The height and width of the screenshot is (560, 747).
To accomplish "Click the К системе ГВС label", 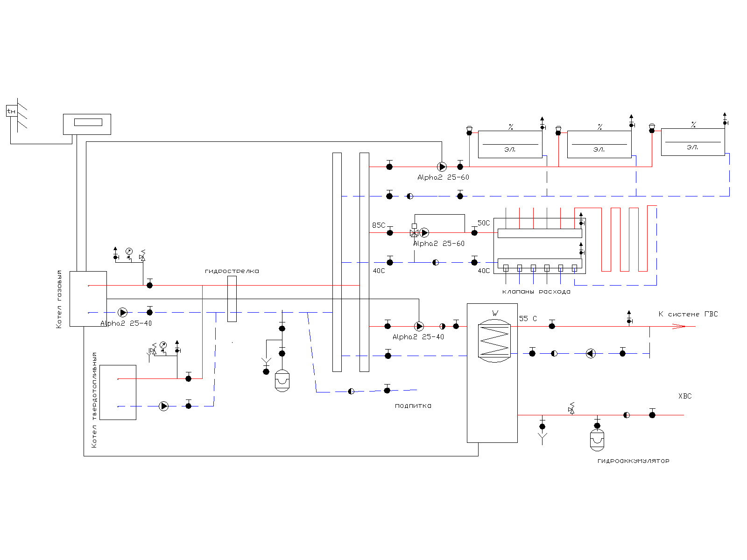I will [x=688, y=314].
